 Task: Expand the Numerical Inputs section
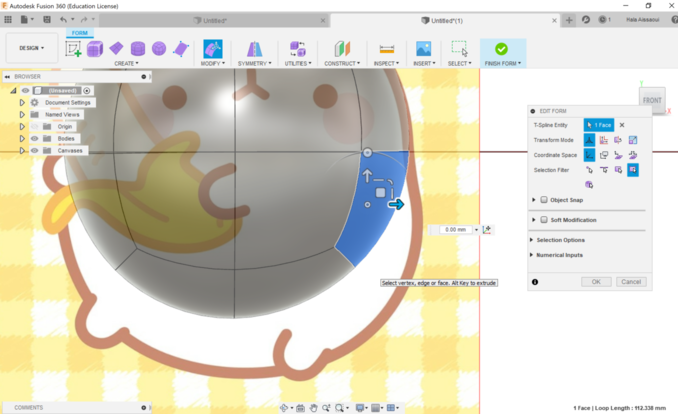(x=531, y=255)
